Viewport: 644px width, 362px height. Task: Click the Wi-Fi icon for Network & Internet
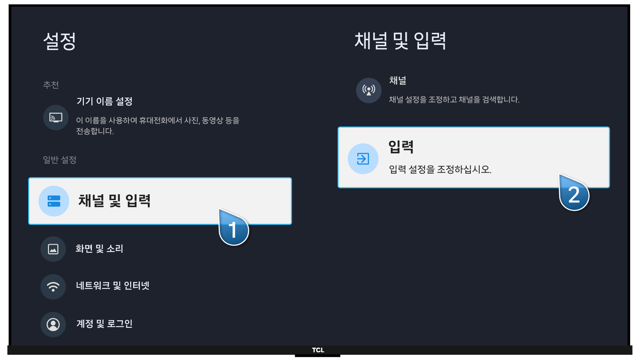53,287
